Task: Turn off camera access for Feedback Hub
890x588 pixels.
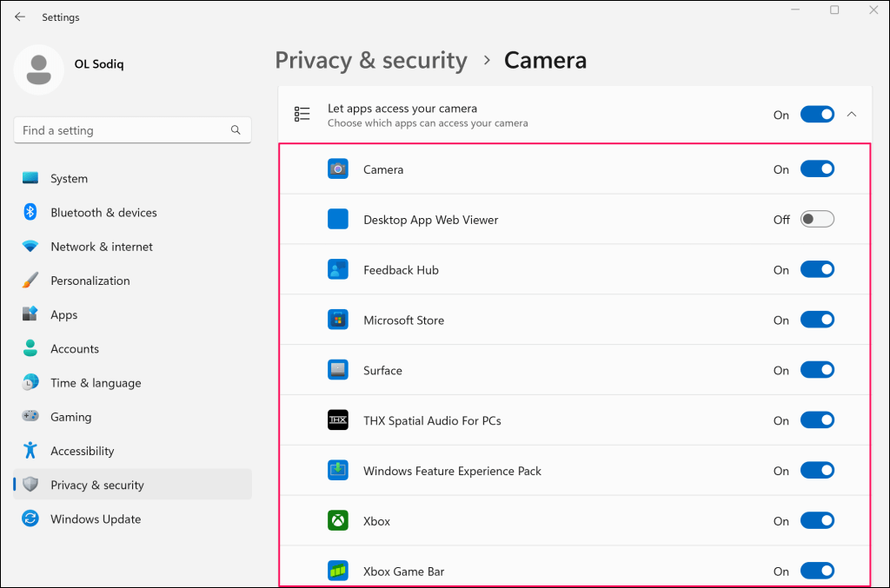Action: point(817,270)
